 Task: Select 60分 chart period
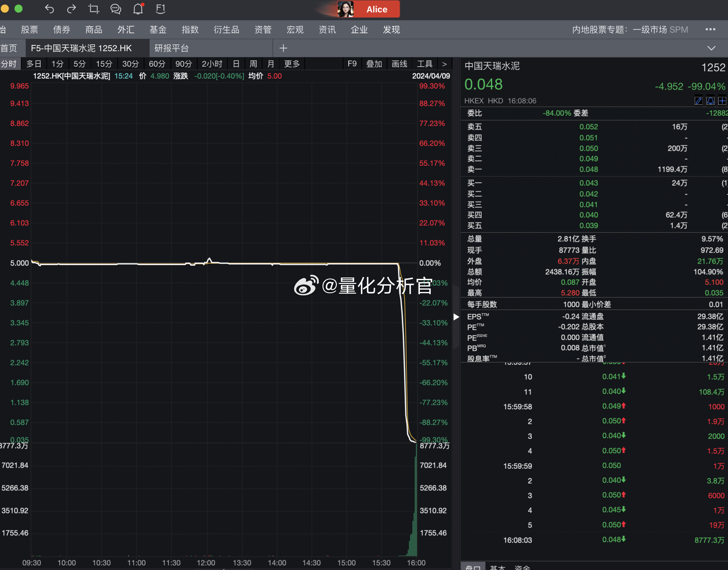pos(157,64)
